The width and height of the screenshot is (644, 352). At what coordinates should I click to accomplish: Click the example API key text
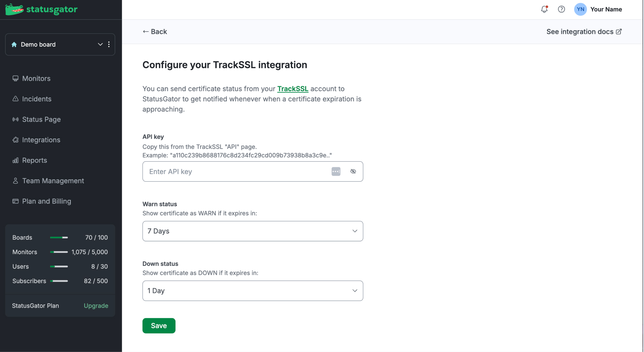tap(237, 155)
